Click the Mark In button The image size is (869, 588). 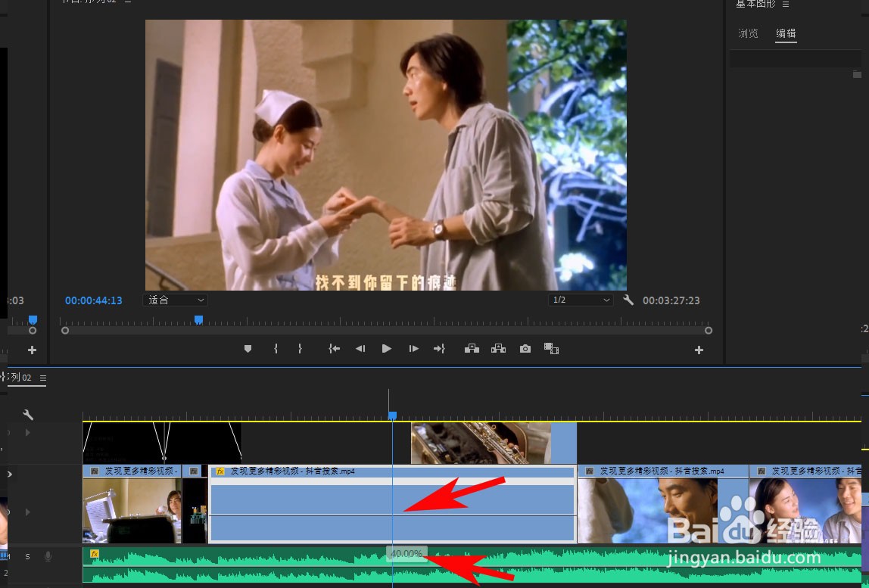click(276, 349)
